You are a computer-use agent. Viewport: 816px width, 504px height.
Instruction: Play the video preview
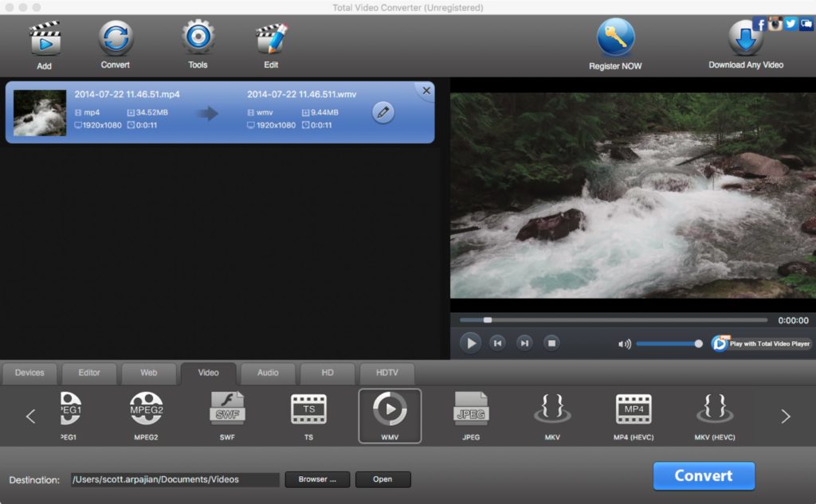pos(471,342)
